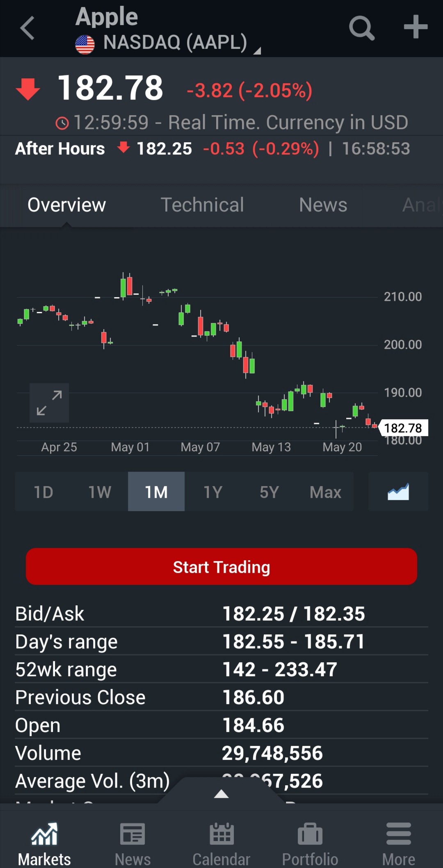Tap the red down arrow price indicator
Image resolution: width=443 pixels, height=868 pixels.
point(28,89)
